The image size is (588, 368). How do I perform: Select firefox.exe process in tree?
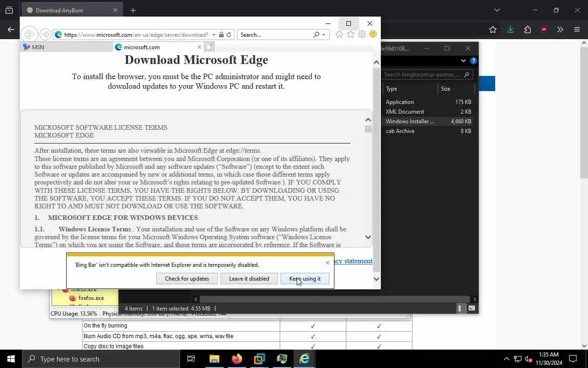point(91,298)
